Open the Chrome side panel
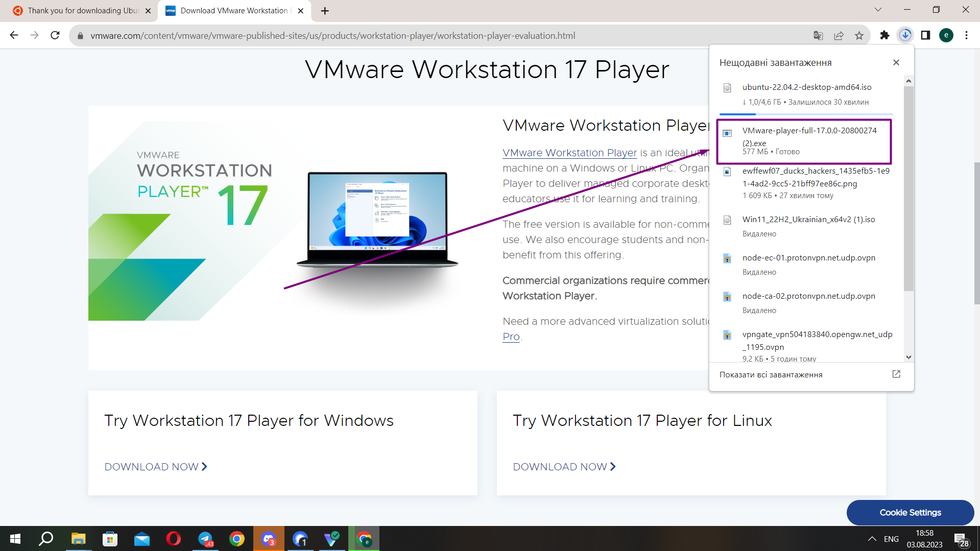Viewport: 980px width, 551px height. [925, 35]
